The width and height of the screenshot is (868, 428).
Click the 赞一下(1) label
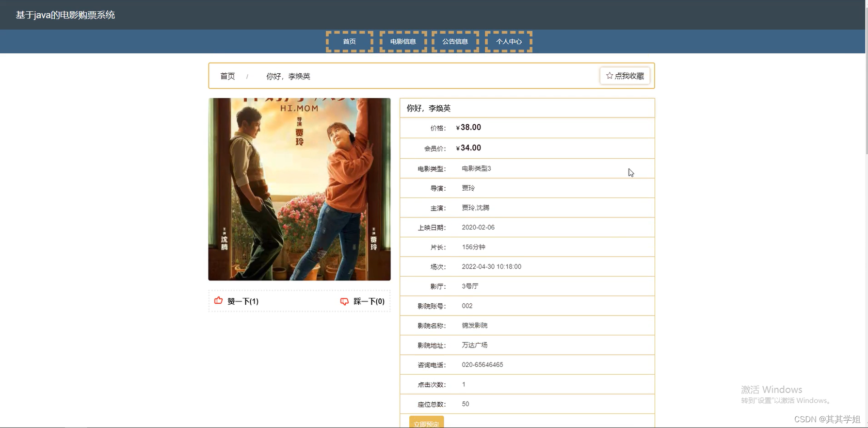click(243, 301)
